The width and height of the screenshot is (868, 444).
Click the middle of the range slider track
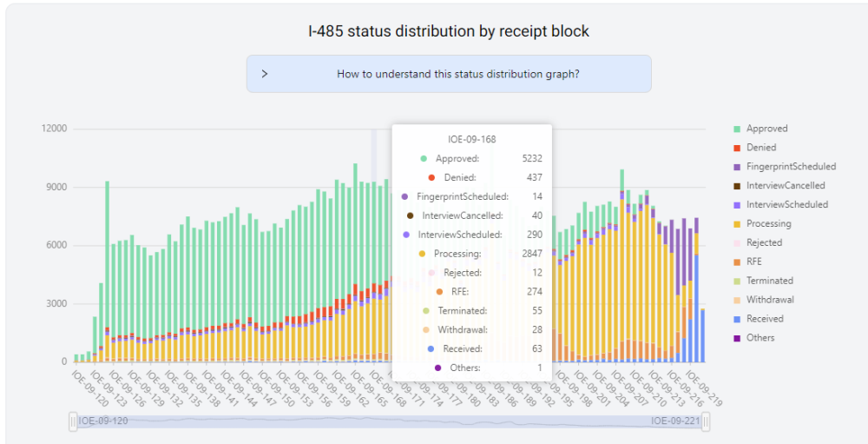tap(390, 421)
